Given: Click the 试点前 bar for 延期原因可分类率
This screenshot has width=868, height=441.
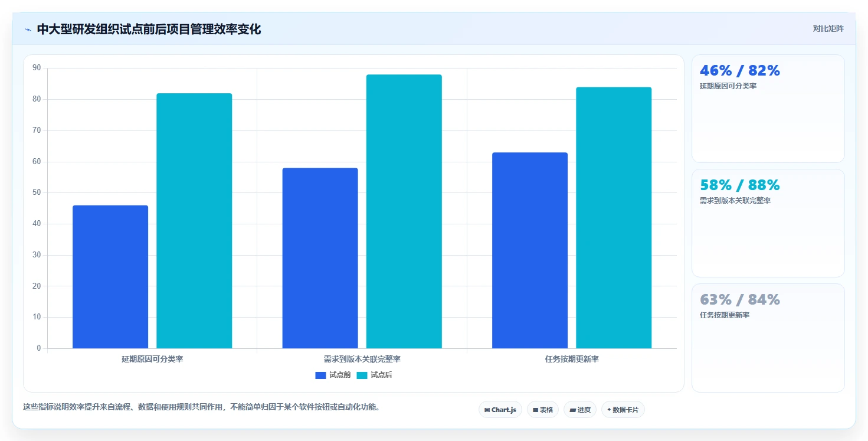Looking at the screenshot, I should (x=110, y=277).
